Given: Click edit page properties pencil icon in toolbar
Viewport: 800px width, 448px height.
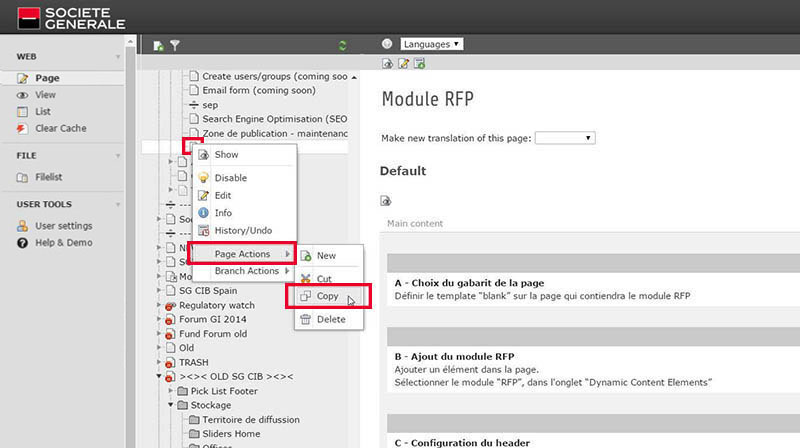Looking at the screenshot, I should [x=403, y=64].
